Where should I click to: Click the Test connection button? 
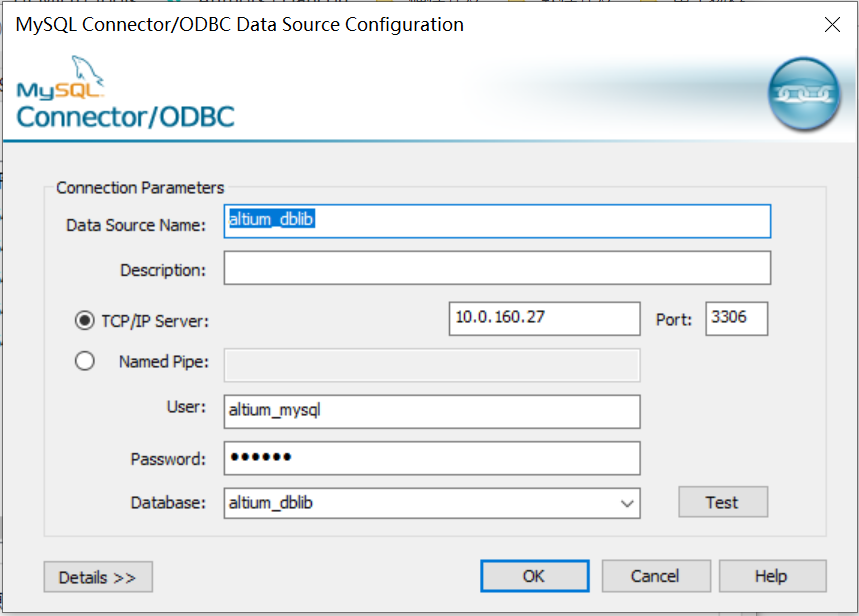click(x=723, y=502)
